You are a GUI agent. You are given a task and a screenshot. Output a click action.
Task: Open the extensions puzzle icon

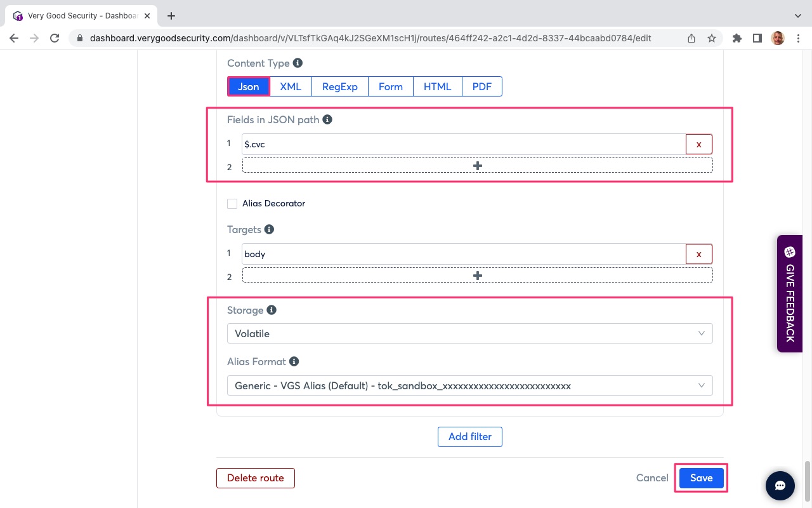pyautogui.click(x=737, y=38)
